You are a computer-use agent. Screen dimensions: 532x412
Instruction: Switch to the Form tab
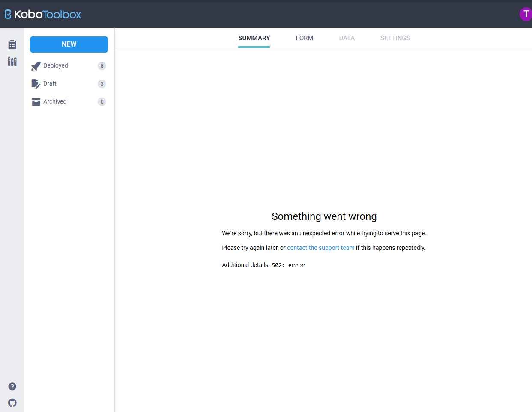tap(304, 38)
